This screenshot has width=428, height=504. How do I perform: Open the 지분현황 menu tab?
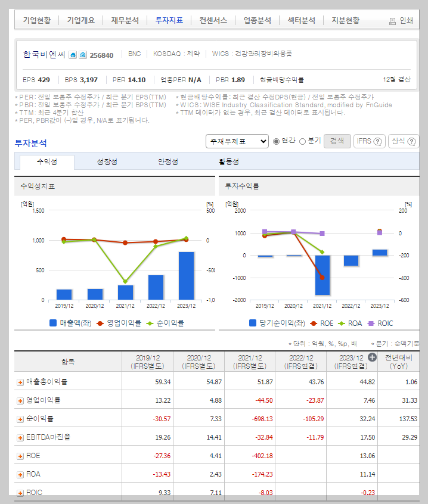click(x=345, y=20)
